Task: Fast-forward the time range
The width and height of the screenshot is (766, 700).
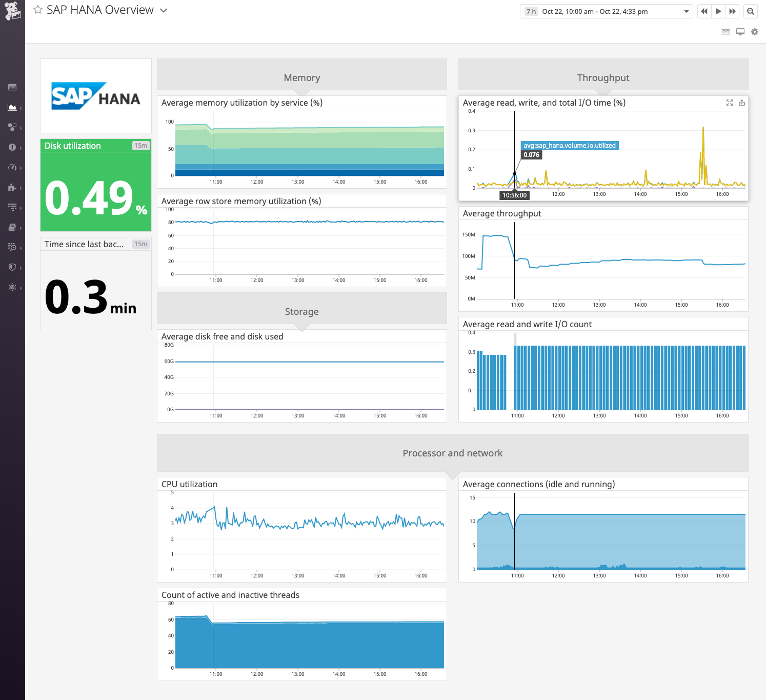Action: coord(733,11)
